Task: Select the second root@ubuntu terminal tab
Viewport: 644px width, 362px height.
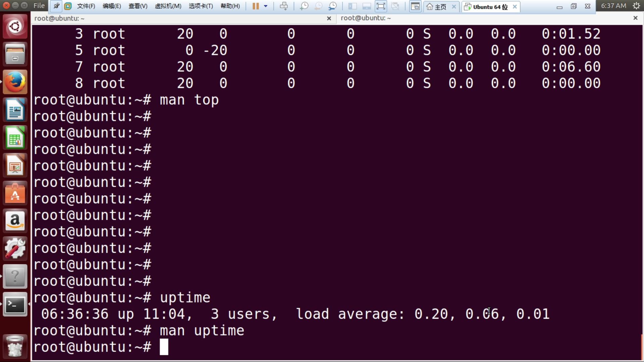Action: coord(366,18)
